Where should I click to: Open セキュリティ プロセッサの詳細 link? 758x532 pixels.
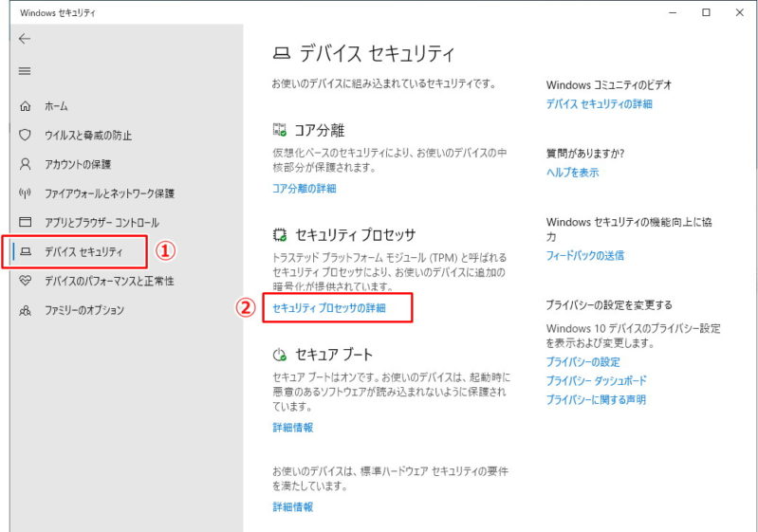[x=329, y=308]
